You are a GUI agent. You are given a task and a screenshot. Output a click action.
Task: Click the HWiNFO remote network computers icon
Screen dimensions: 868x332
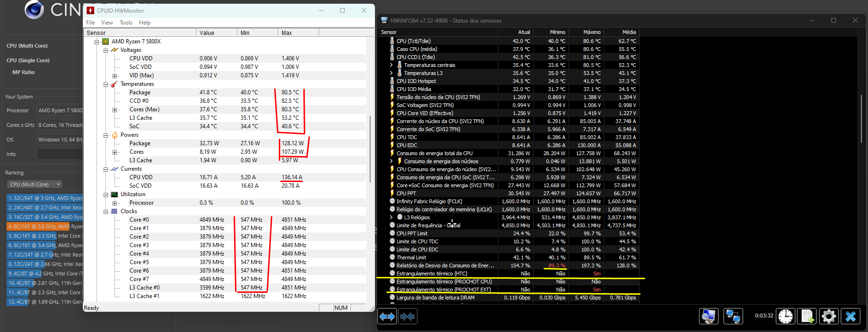(x=733, y=316)
